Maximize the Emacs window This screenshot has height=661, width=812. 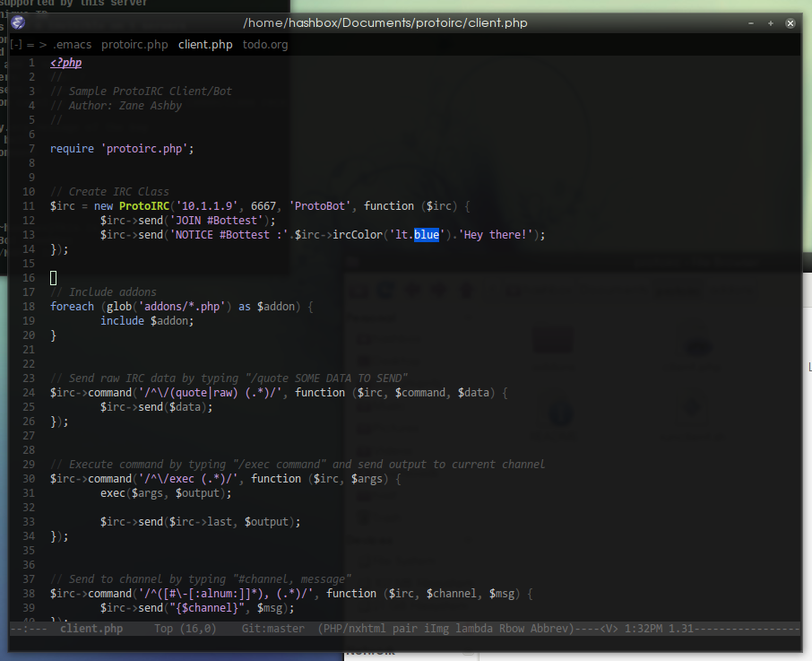(x=771, y=23)
